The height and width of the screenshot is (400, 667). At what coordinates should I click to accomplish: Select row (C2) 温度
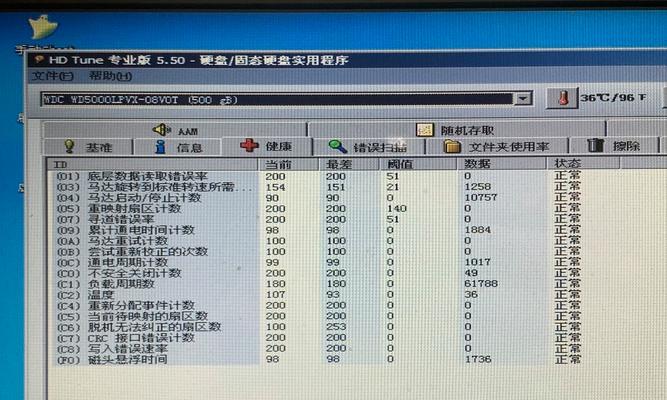319,294
